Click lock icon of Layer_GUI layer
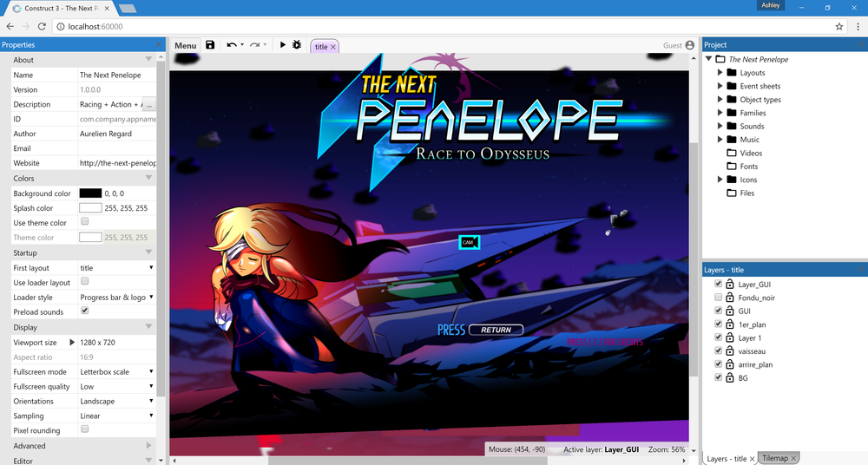This screenshot has width=868, height=465. tap(731, 285)
